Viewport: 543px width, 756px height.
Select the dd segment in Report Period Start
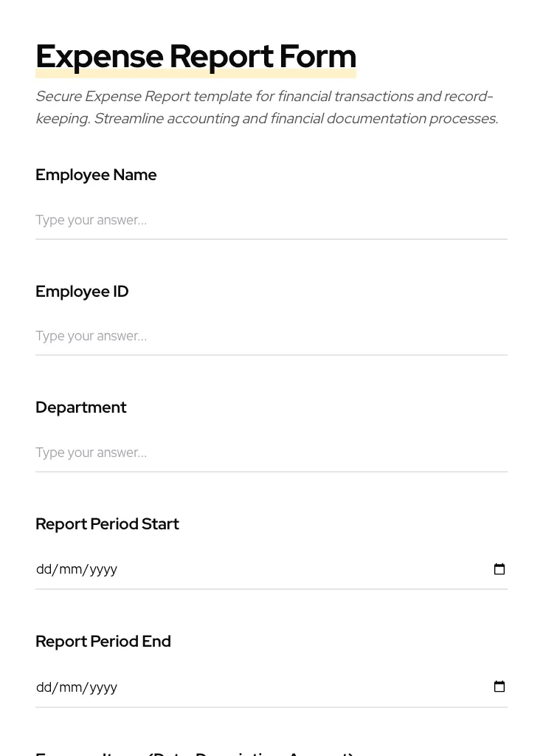tap(44, 568)
